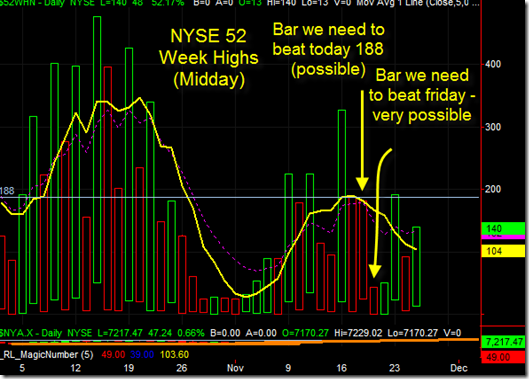The height and width of the screenshot is (379, 529).
Task: Click the Hi=140 value in top header
Action: pos(280,3)
